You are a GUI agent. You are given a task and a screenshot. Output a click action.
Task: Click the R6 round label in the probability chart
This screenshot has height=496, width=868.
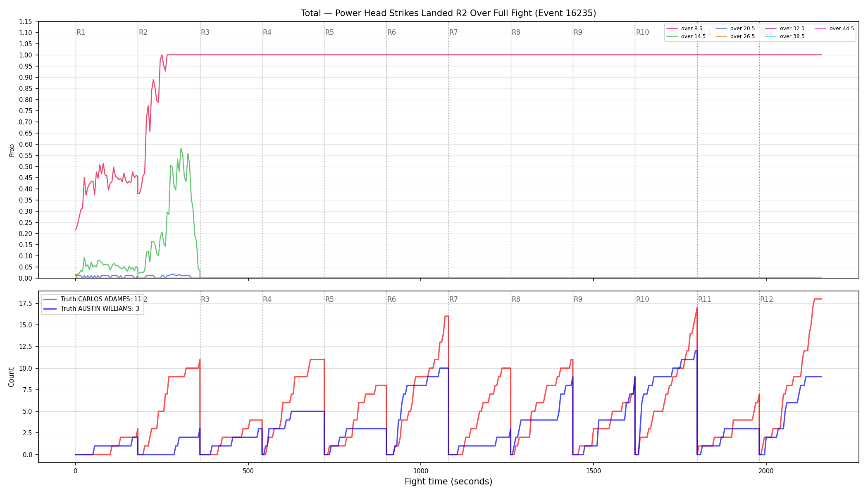pos(391,32)
